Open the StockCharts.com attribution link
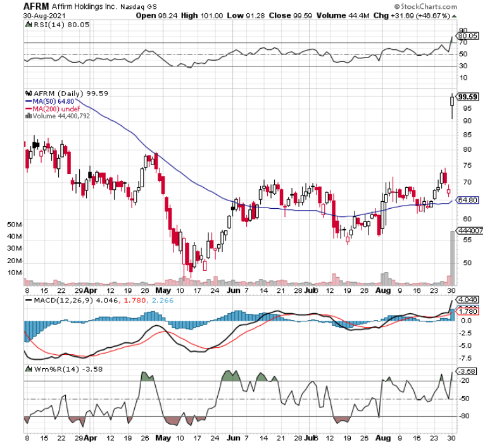The image size is (504, 446). click(x=425, y=6)
